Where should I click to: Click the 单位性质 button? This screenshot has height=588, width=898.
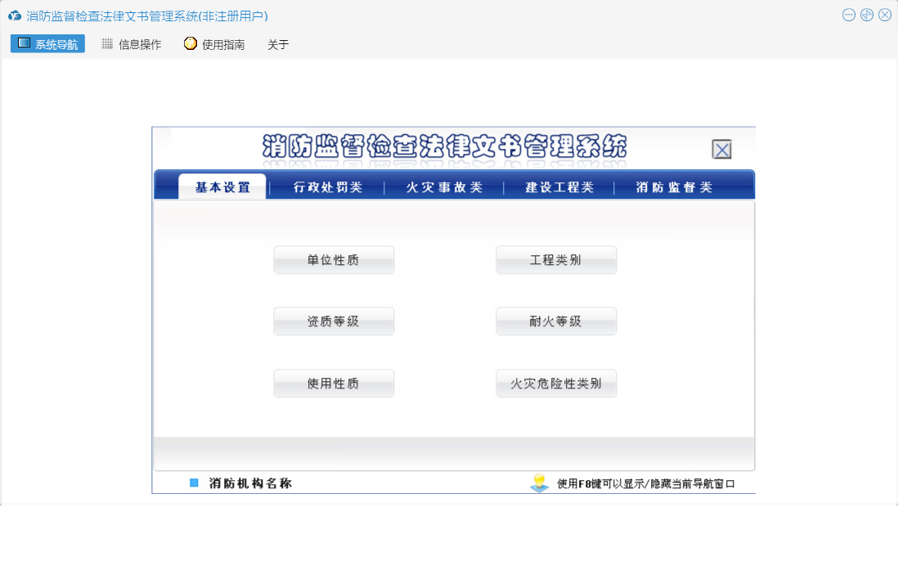pyautogui.click(x=334, y=260)
